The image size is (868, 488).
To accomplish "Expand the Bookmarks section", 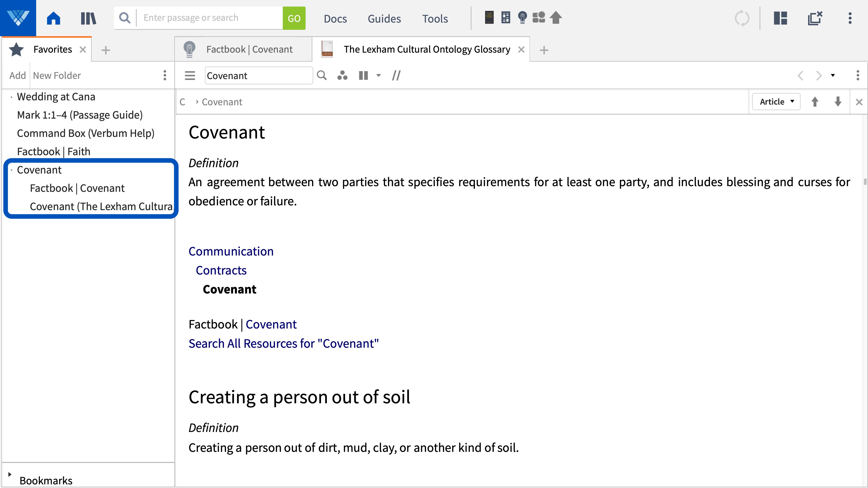I will (10, 474).
